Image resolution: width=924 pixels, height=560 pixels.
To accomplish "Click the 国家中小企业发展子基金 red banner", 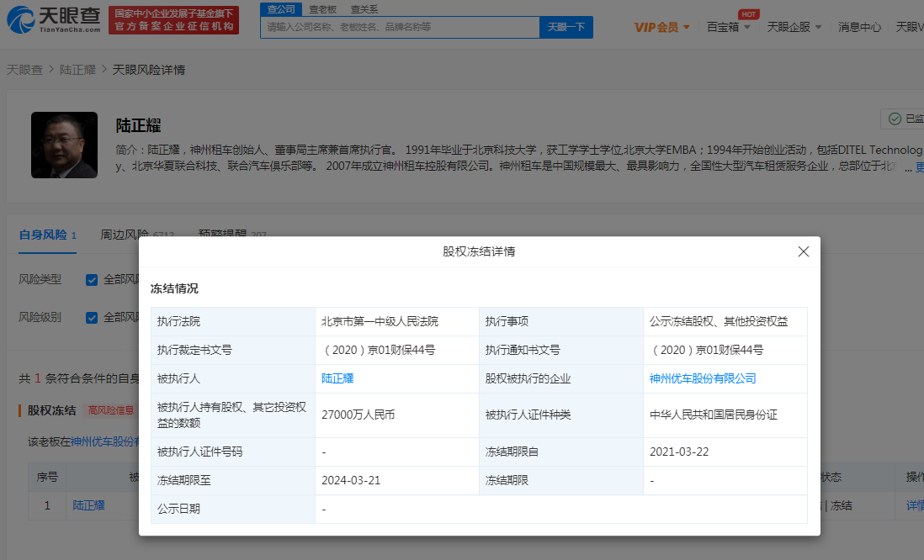I will [174, 20].
